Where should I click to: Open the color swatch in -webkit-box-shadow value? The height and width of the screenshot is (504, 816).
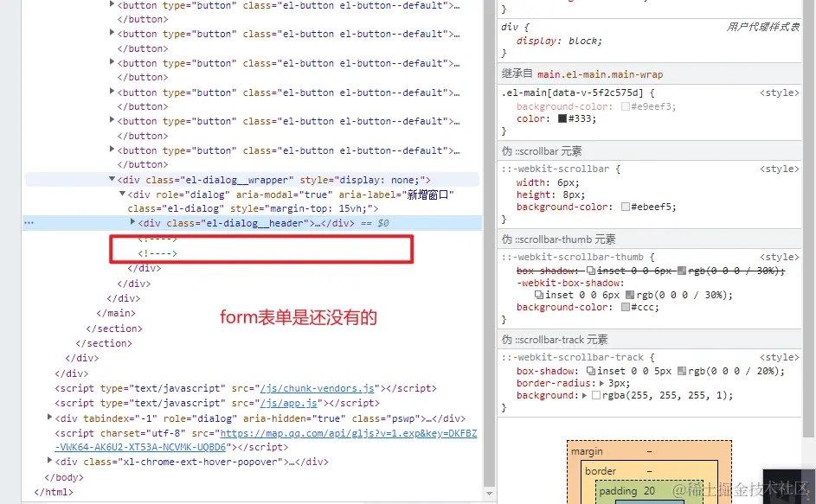[x=630, y=295]
